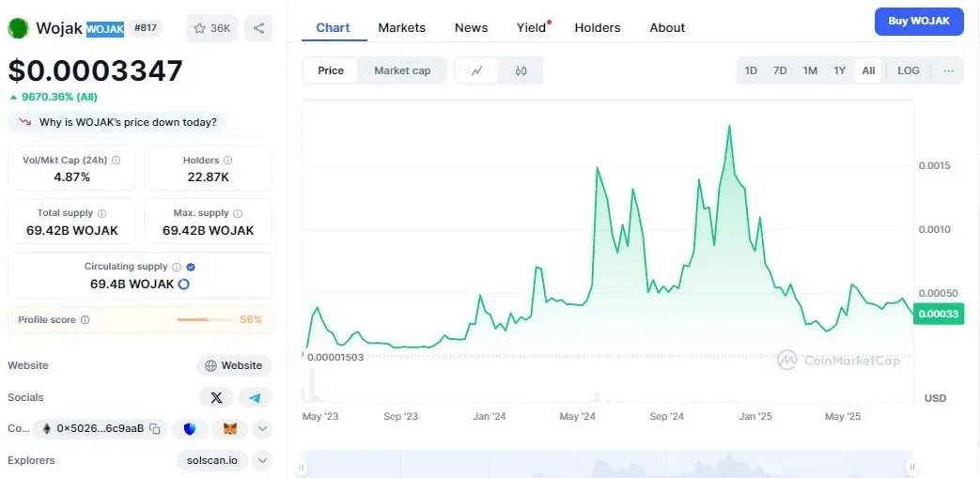Select the Price toggle

point(331,70)
